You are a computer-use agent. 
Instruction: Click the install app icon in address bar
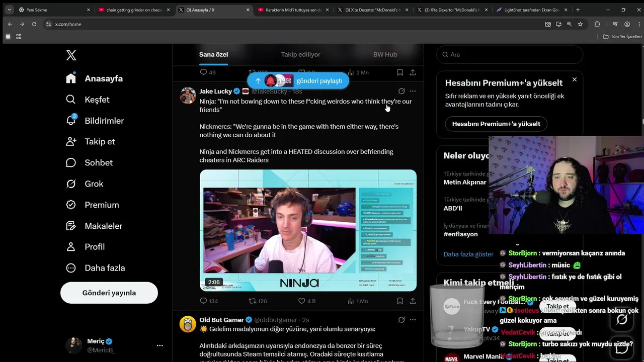[x=558, y=24]
